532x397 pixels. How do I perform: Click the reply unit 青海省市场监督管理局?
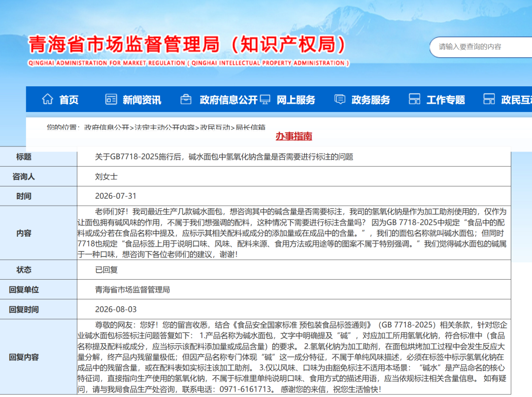pyautogui.click(x=133, y=289)
